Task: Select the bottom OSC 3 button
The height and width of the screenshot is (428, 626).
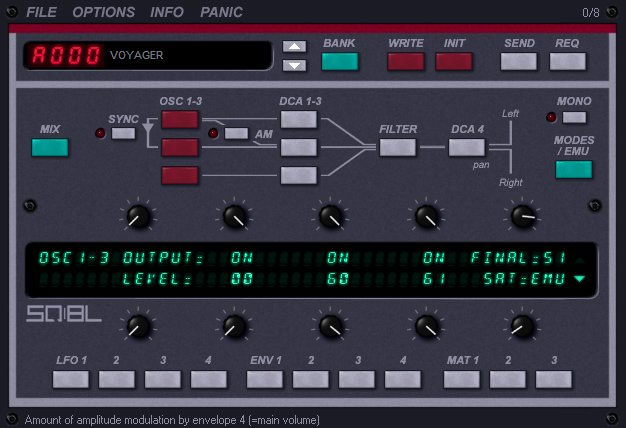Action: point(180,175)
